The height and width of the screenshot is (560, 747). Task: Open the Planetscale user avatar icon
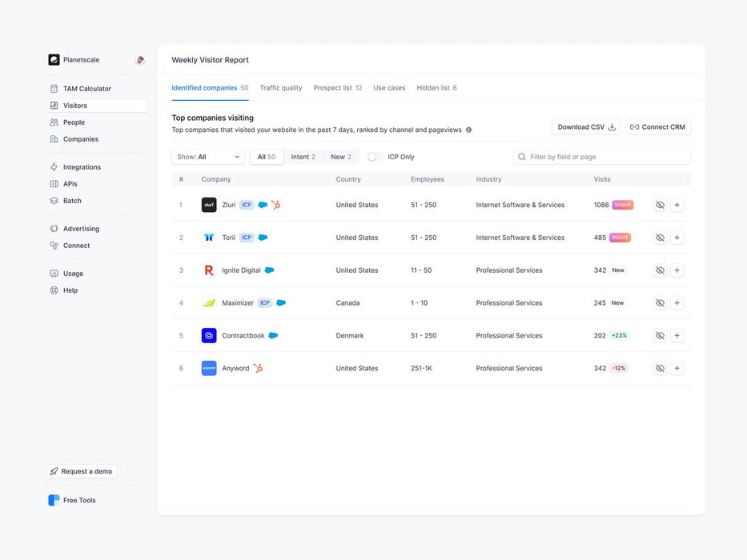[140, 60]
